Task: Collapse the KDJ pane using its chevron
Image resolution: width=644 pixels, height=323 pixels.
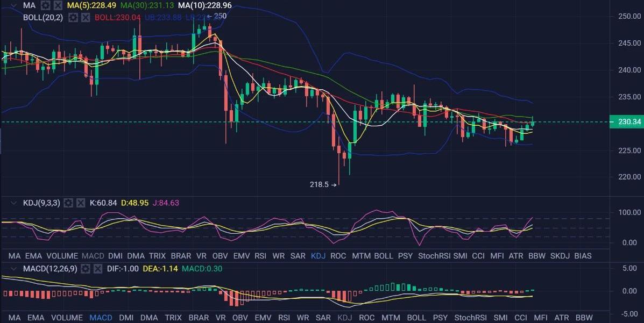Action: 12,203
